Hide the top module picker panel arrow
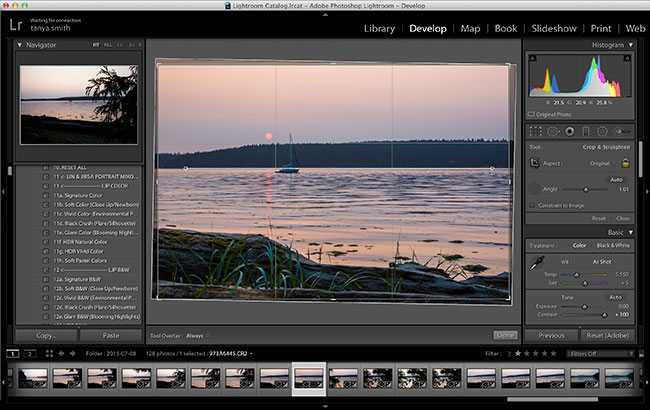This screenshot has height=410, width=650. click(325, 15)
